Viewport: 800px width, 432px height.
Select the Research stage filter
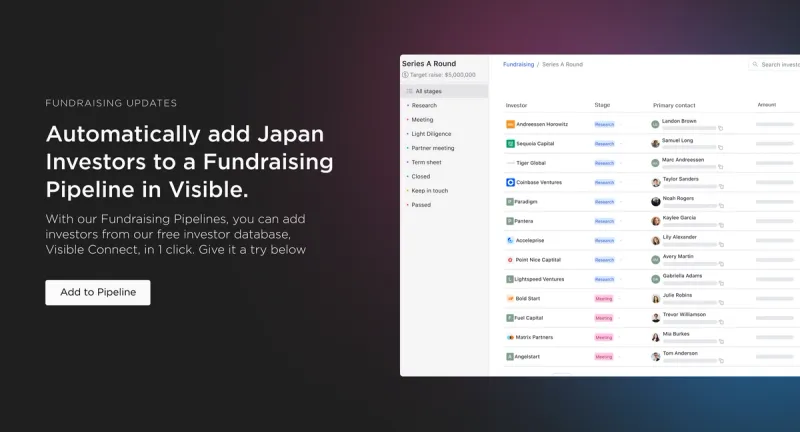(424, 105)
